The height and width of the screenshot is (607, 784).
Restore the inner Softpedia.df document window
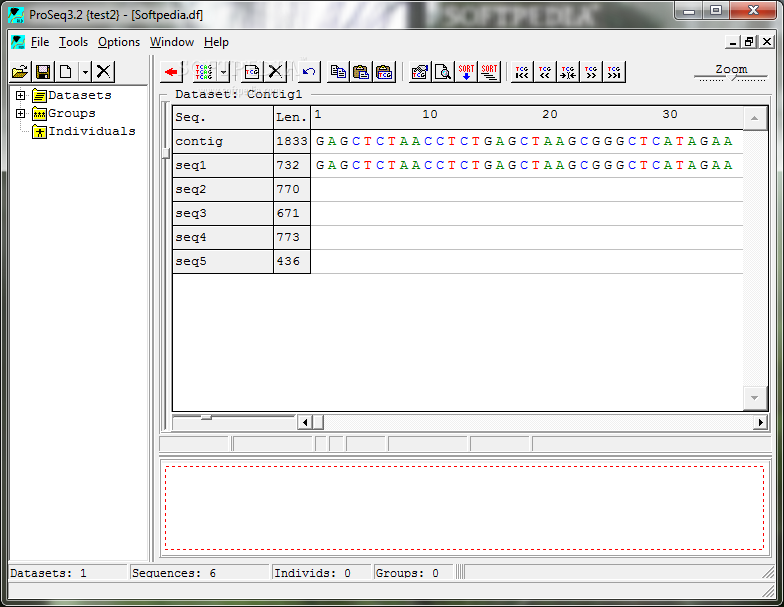(749, 42)
